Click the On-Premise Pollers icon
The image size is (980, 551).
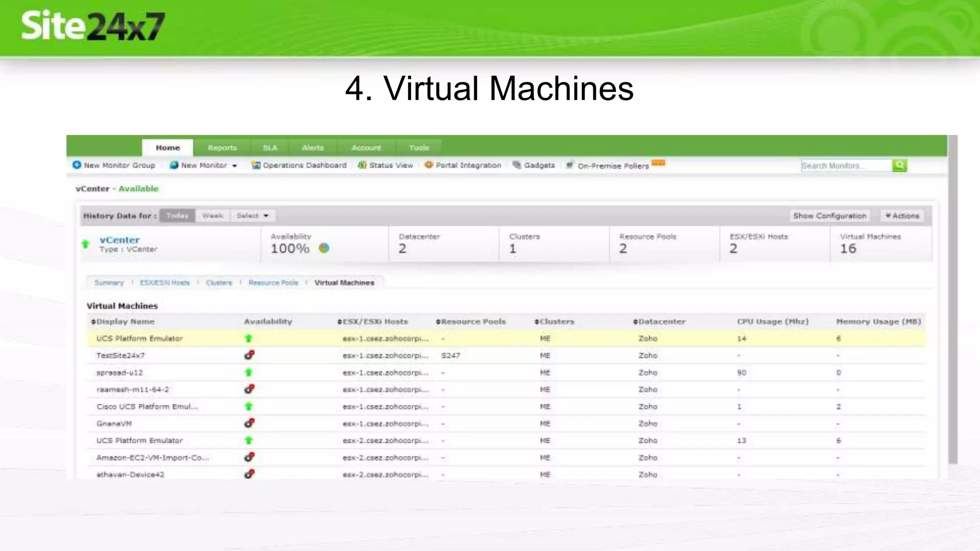coord(569,165)
